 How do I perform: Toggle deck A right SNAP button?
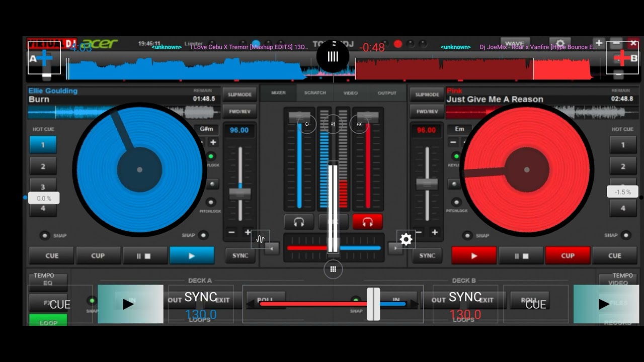pyautogui.click(x=203, y=235)
